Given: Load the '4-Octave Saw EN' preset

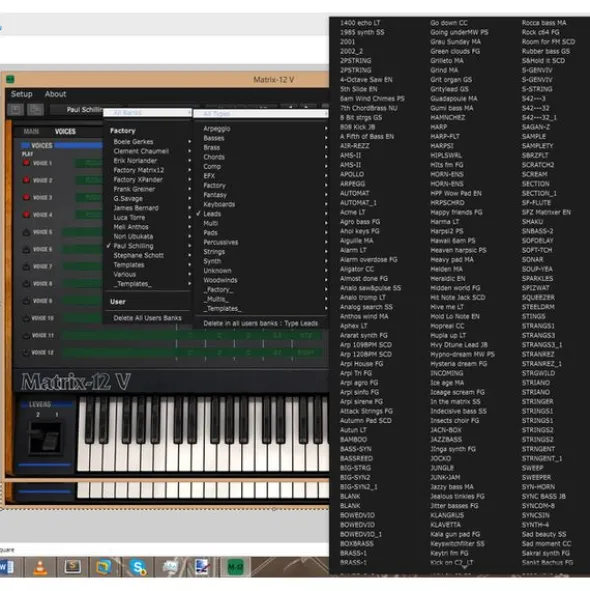Looking at the screenshot, I should (366, 80).
